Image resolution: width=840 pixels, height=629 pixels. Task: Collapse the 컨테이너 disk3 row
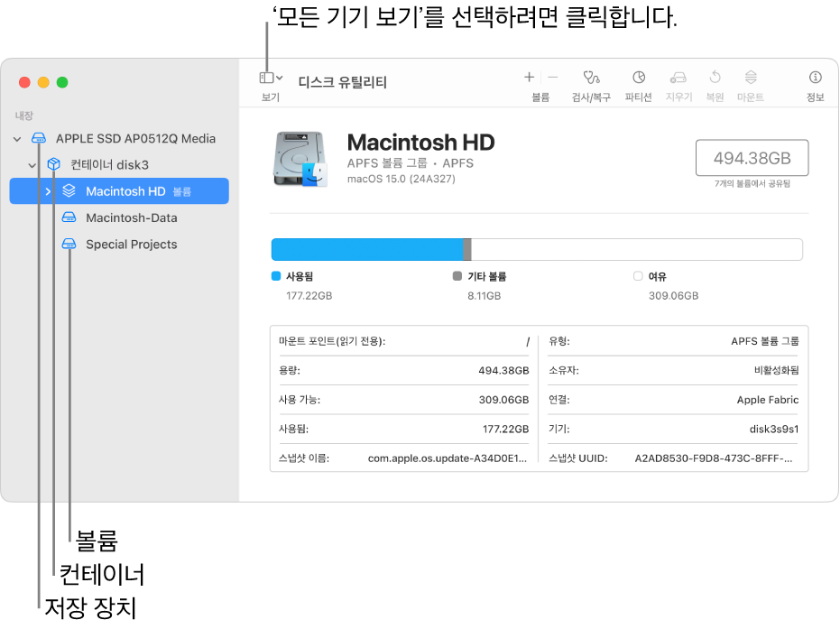pyautogui.click(x=32, y=165)
